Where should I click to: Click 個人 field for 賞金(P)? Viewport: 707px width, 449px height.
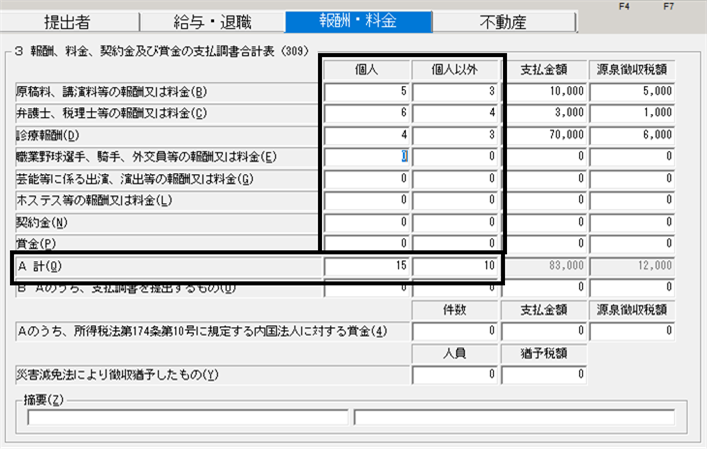click(366, 243)
